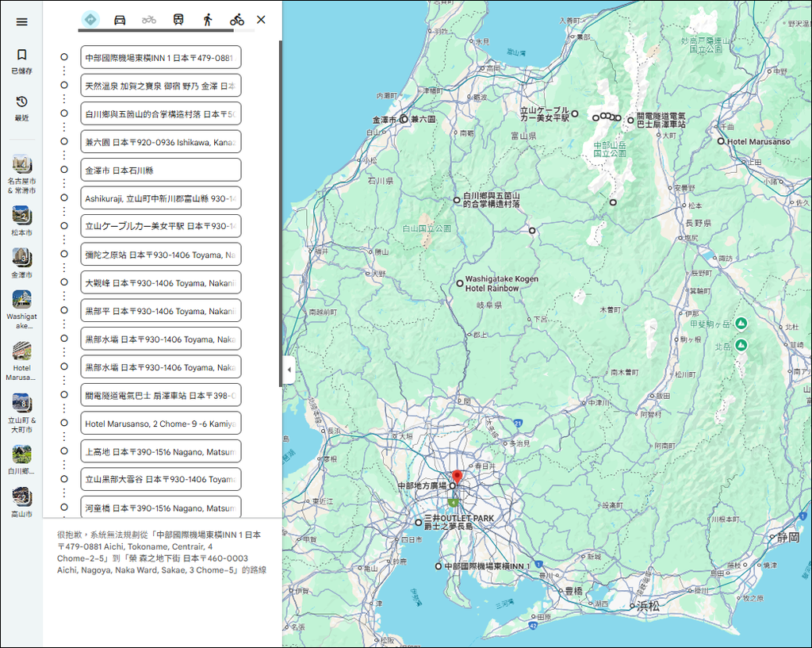Switch to driving car directions

[x=120, y=20]
